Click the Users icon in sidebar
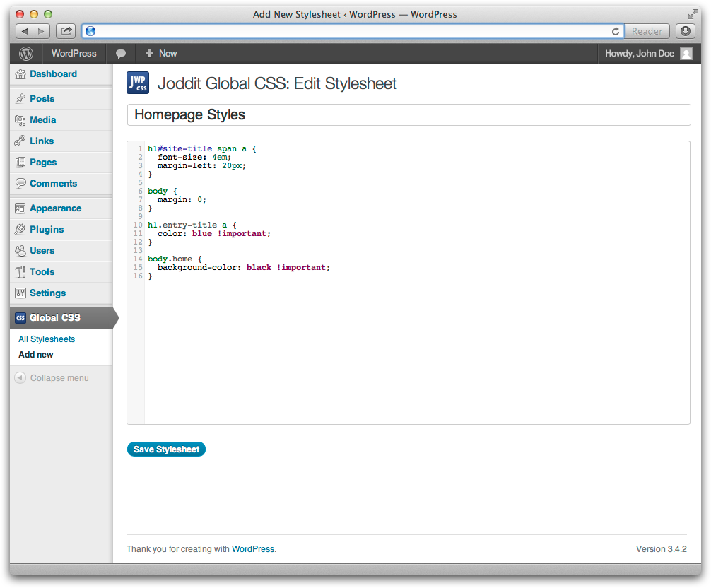 click(x=20, y=251)
